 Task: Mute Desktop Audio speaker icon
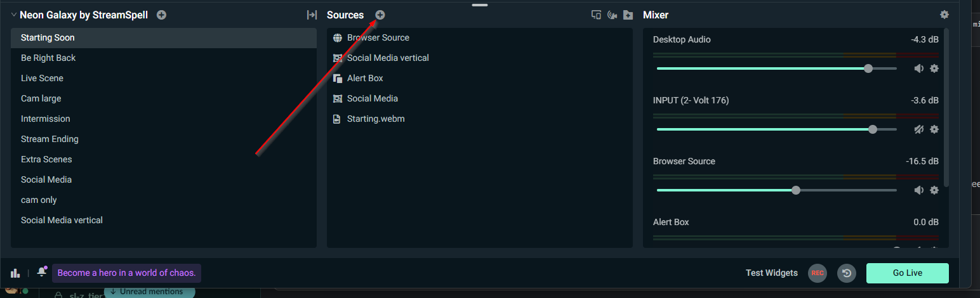(918, 68)
